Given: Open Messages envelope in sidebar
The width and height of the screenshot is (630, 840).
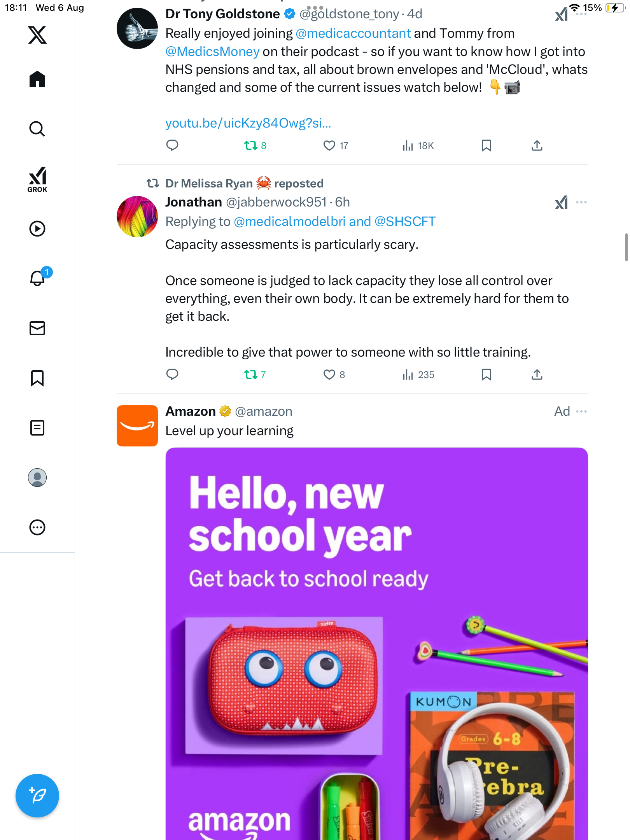Looking at the screenshot, I should (37, 328).
